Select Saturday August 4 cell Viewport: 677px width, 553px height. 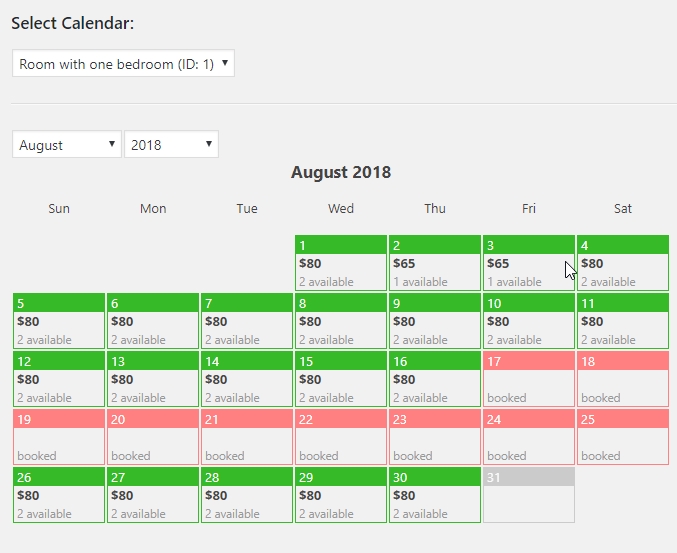(623, 263)
